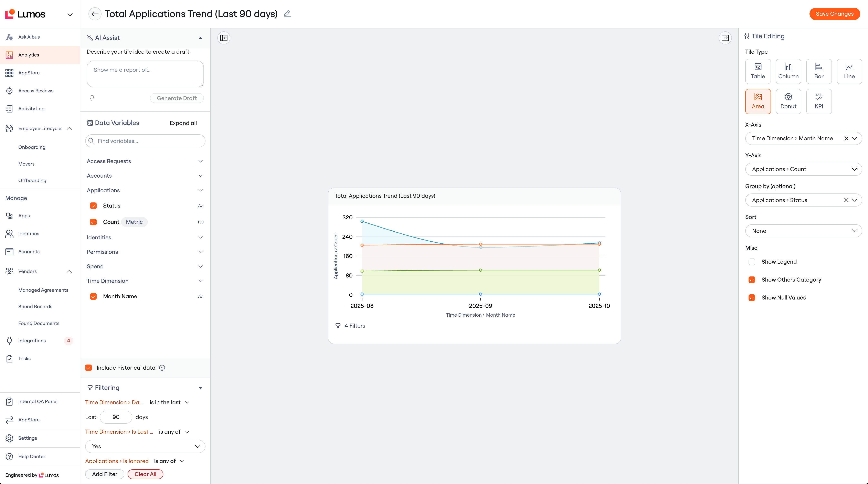This screenshot has height=484, width=868.
Task: Collapse the left panel icon
Action: tap(224, 38)
